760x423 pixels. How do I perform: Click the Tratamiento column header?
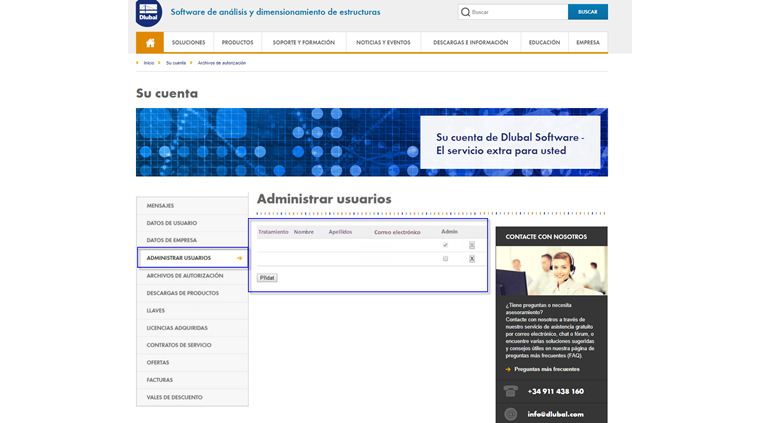click(273, 232)
